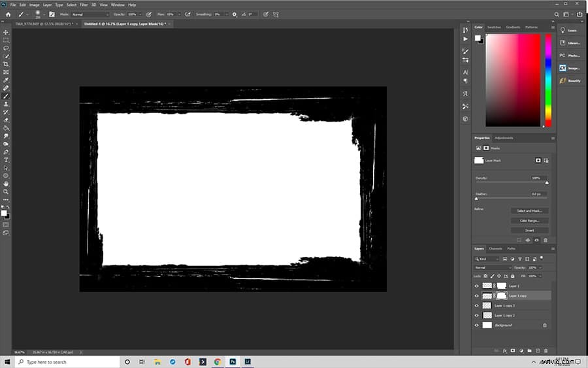Select the Horizontal Type tool
This screenshot has width=588, height=368.
pos(6,159)
